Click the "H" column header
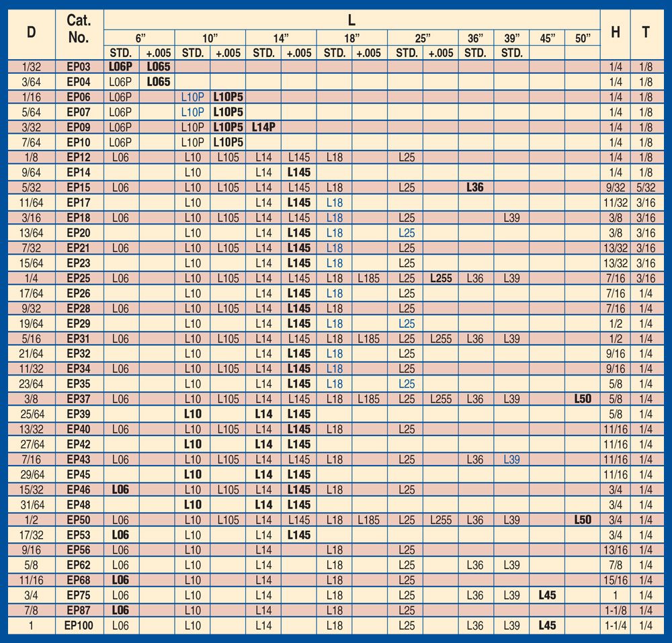Screen dimensions: 672x643 click(x=614, y=32)
